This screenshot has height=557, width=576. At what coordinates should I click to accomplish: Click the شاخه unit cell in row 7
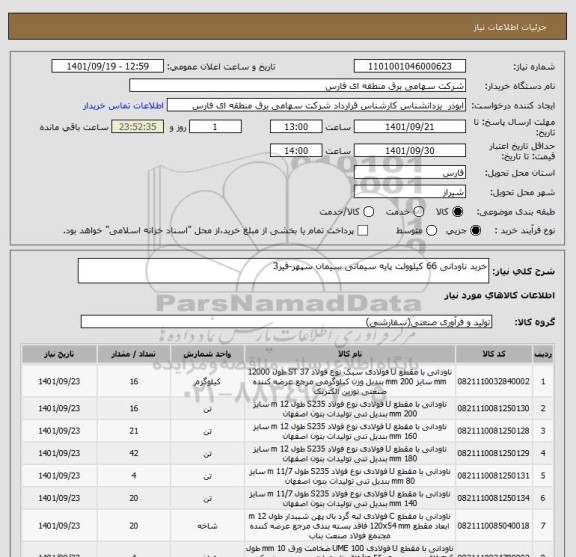tap(208, 526)
